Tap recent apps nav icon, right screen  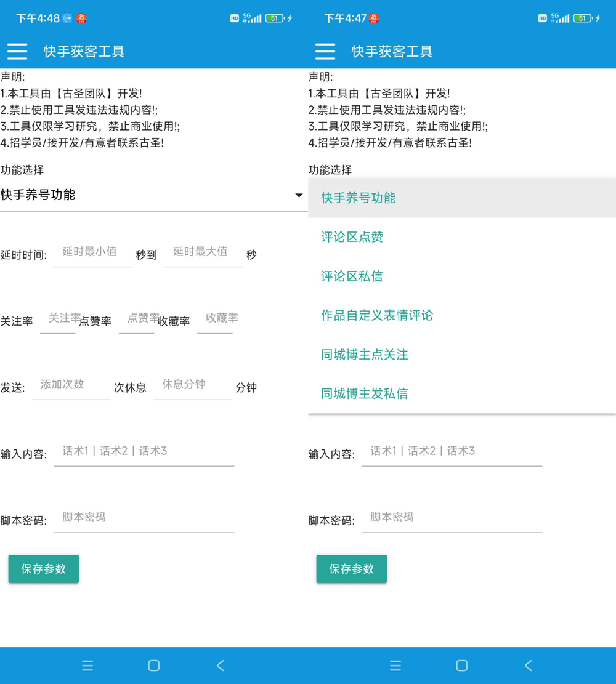[395, 666]
